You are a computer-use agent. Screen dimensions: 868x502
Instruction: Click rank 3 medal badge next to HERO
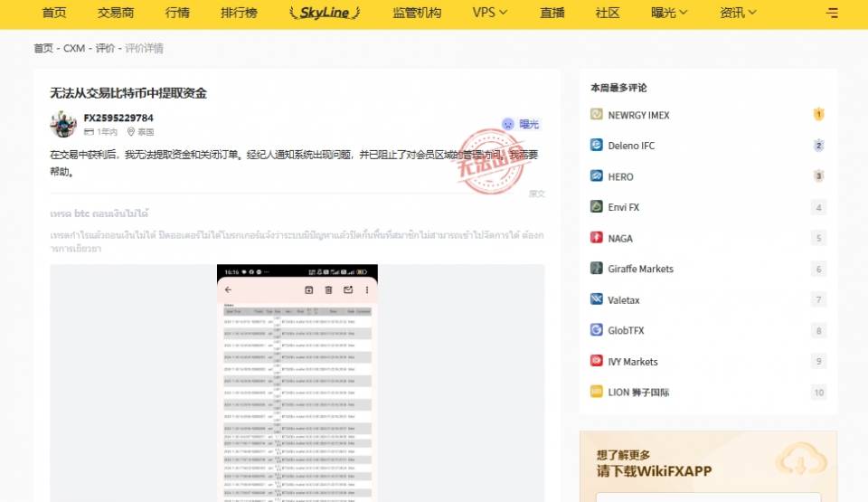point(819,176)
